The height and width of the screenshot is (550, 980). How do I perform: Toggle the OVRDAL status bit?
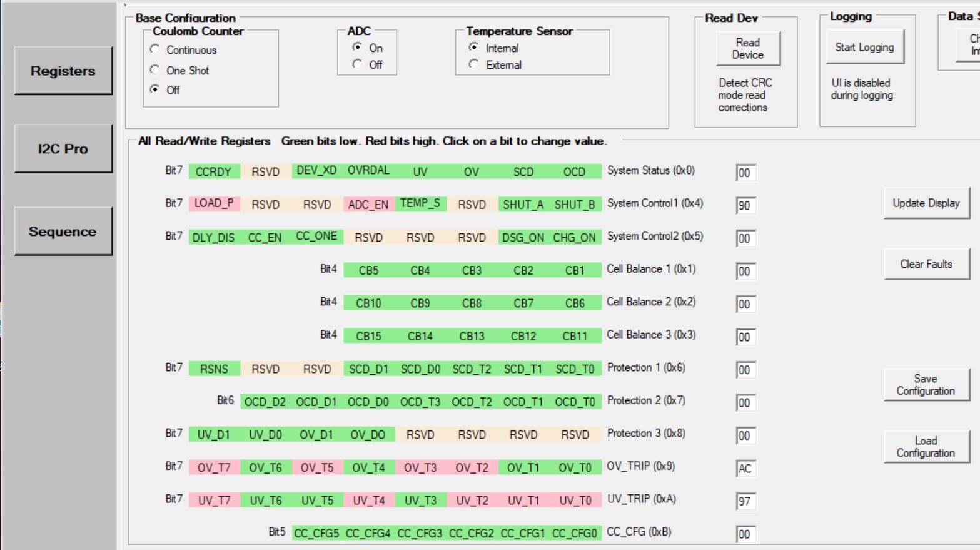coord(369,171)
